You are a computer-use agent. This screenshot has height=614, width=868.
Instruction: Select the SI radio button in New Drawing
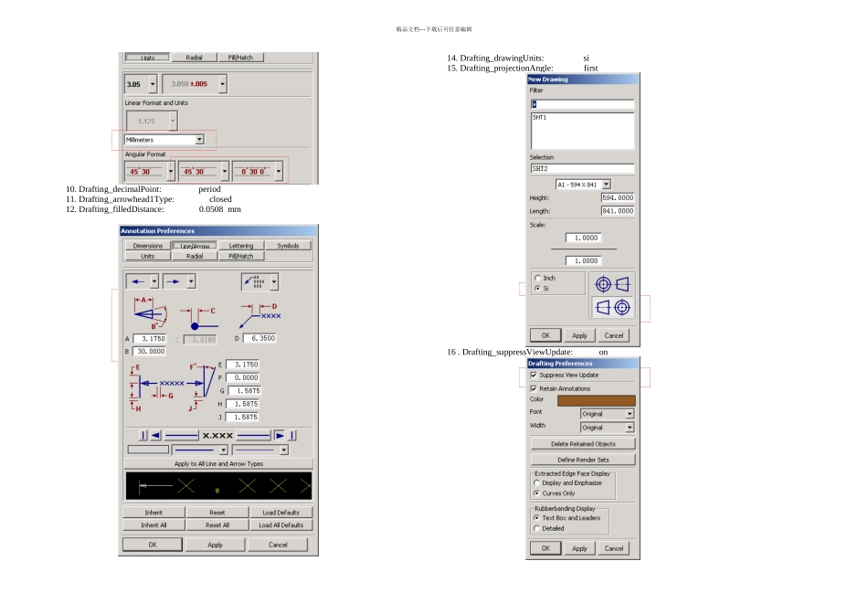(537, 289)
